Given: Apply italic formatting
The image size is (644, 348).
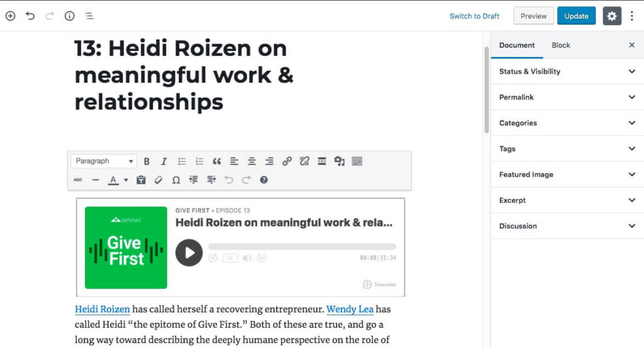Looking at the screenshot, I should [164, 161].
